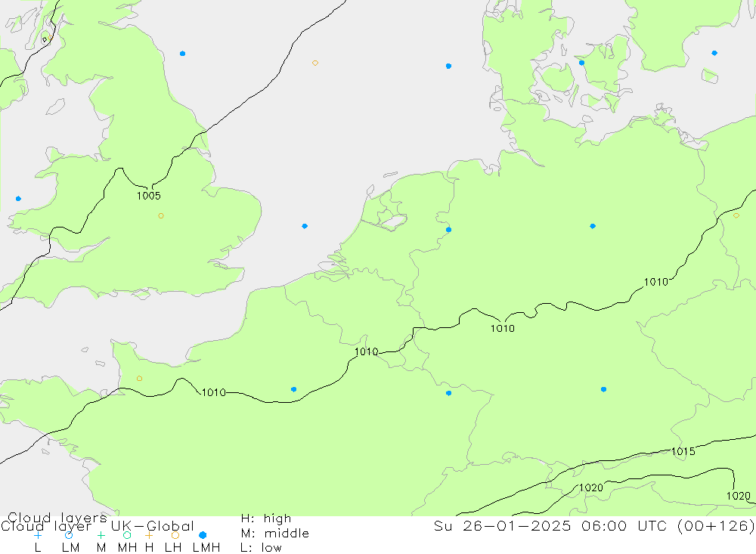Select blue cloud marker in North Sea west of Denmark
The image size is (756, 554).
tap(448, 66)
